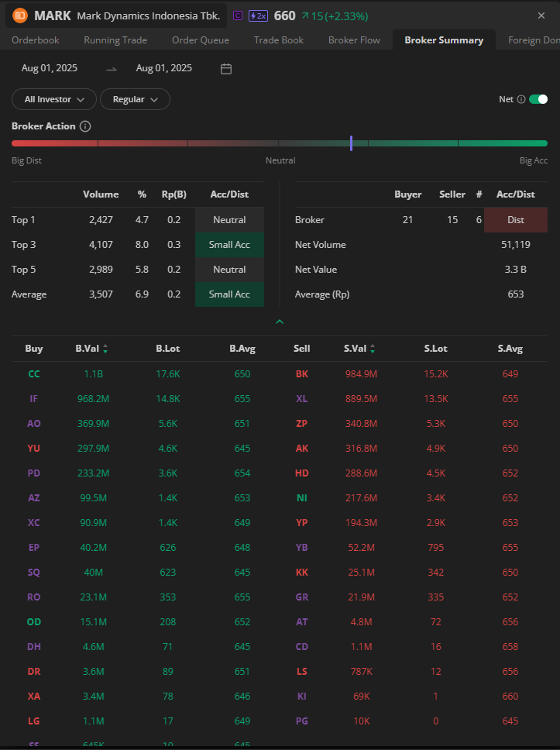The width and height of the screenshot is (560, 750).
Task: Select seller broker AK
Action: [302, 449]
